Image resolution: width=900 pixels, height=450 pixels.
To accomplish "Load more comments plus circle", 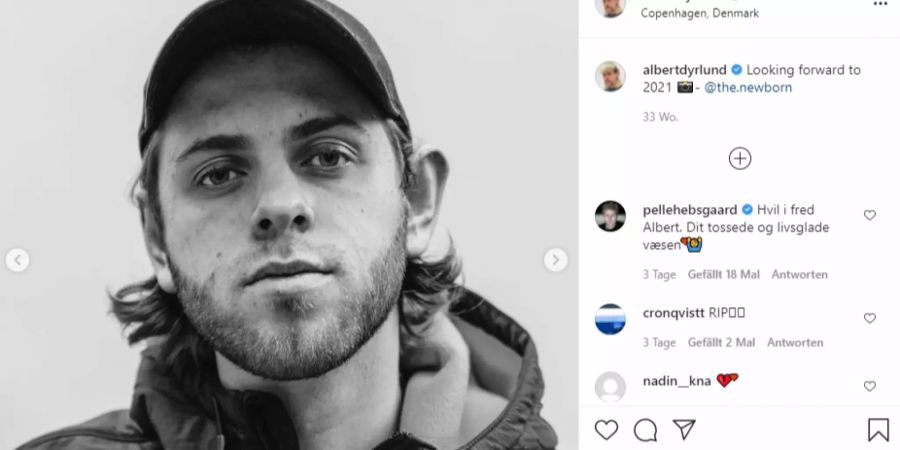I will (740, 158).
